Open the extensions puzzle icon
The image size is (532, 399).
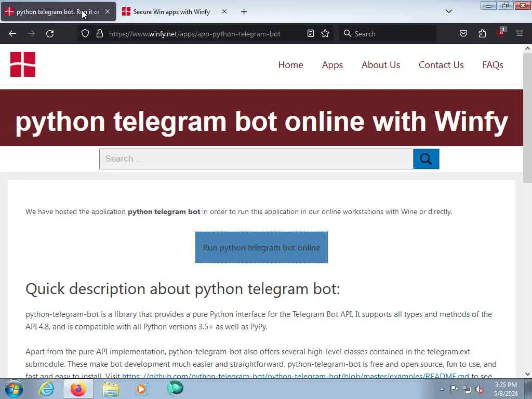tap(482, 33)
